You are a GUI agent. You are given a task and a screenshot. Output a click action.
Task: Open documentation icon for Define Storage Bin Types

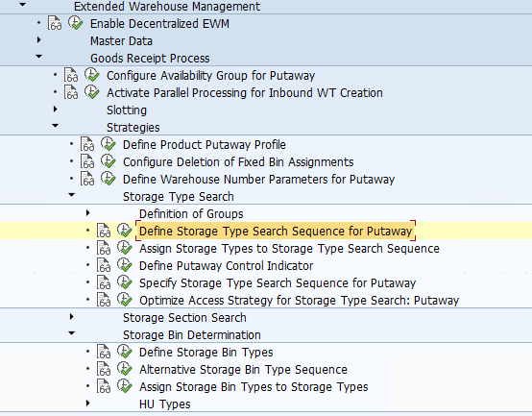(x=104, y=353)
